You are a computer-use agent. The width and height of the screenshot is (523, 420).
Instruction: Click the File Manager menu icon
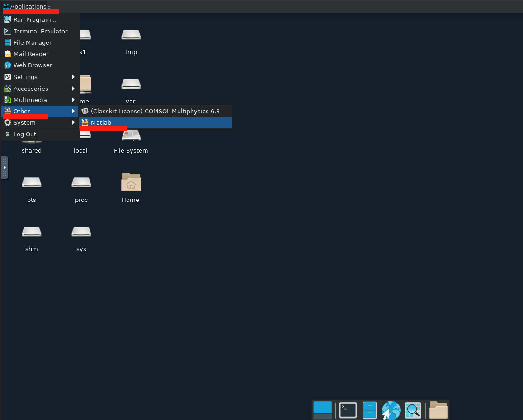[8, 42]
